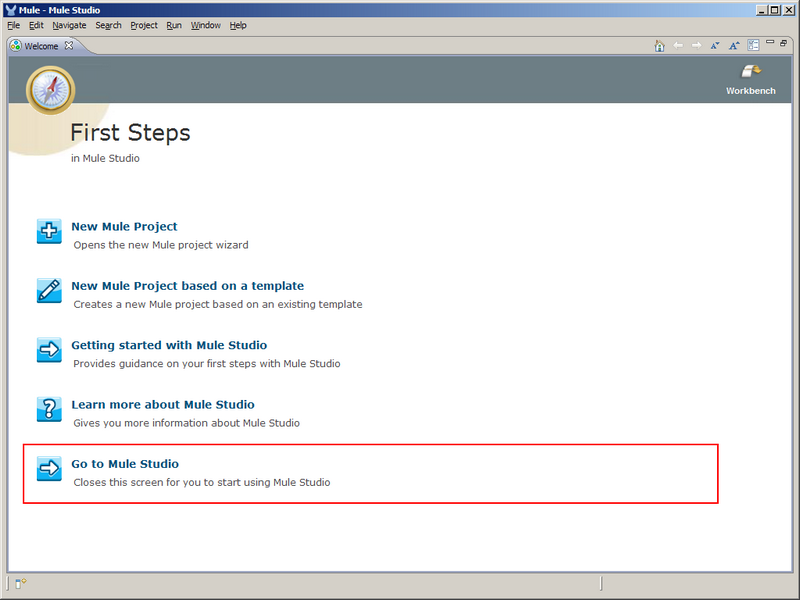The height and width of the screenshot is (600, 800).
Task: Open the Help menu
Action: coord(238,25)
